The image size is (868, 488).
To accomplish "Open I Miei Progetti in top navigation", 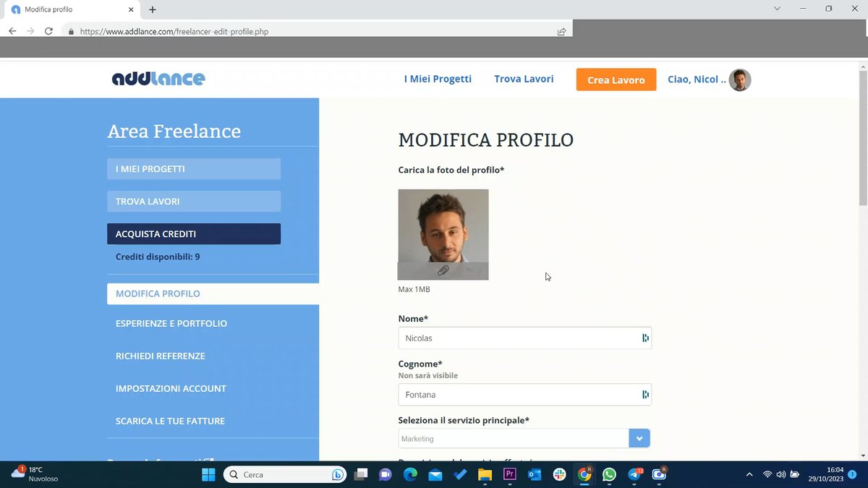I will click(x=438, y=79).
